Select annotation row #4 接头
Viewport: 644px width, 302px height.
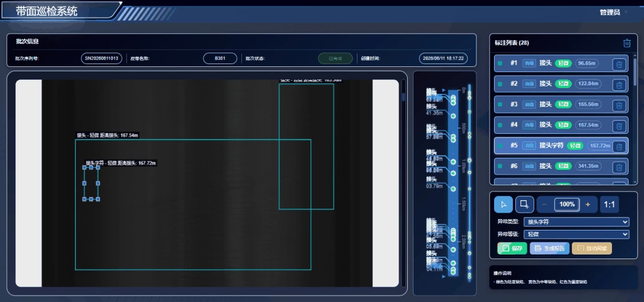561,125
